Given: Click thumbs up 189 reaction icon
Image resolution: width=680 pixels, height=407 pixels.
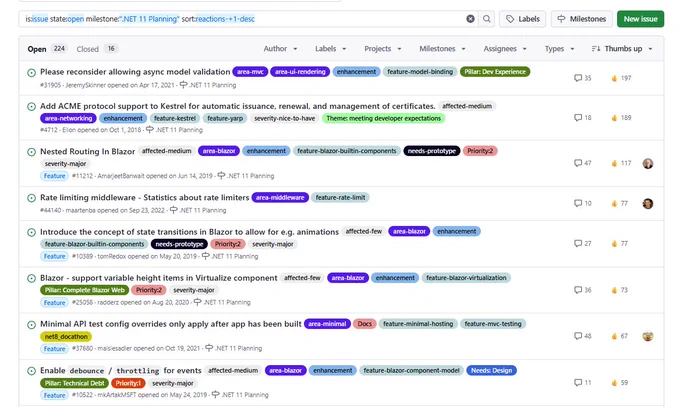Looking at the screenshot, I should [614, 118].
